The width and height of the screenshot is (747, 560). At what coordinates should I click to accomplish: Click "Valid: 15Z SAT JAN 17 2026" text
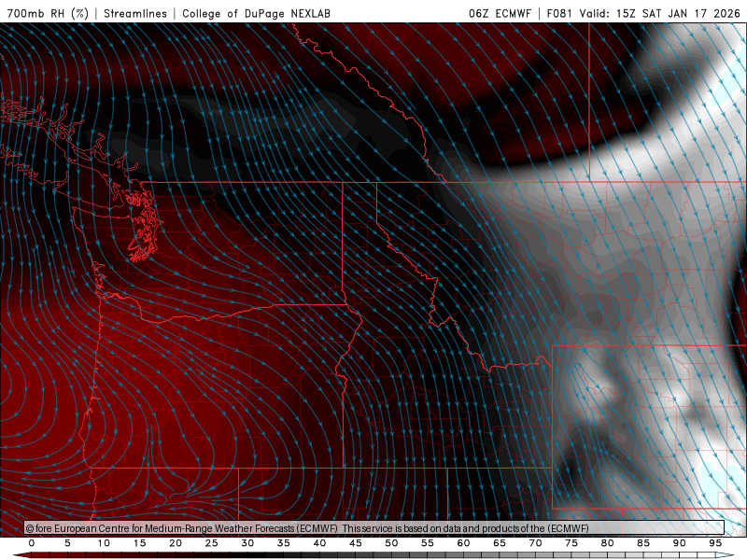coord(660,13)
